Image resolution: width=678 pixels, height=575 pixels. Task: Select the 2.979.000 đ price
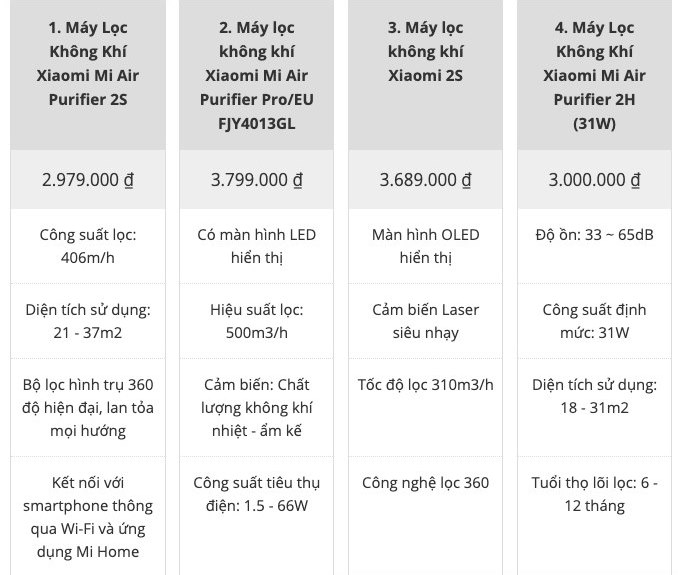[x=88, y=180]
